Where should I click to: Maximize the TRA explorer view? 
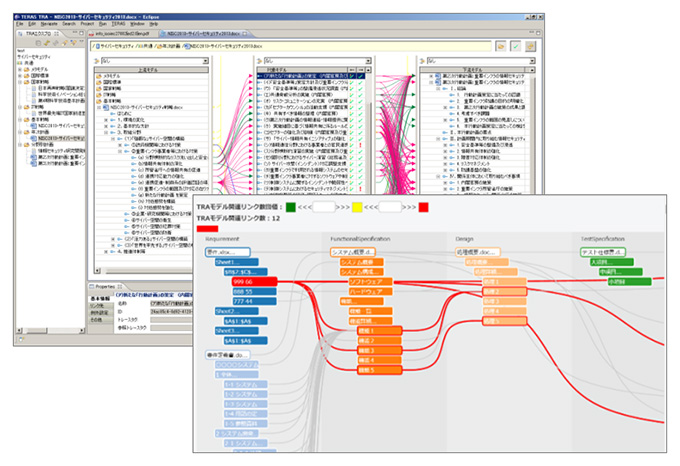[81, 33]
